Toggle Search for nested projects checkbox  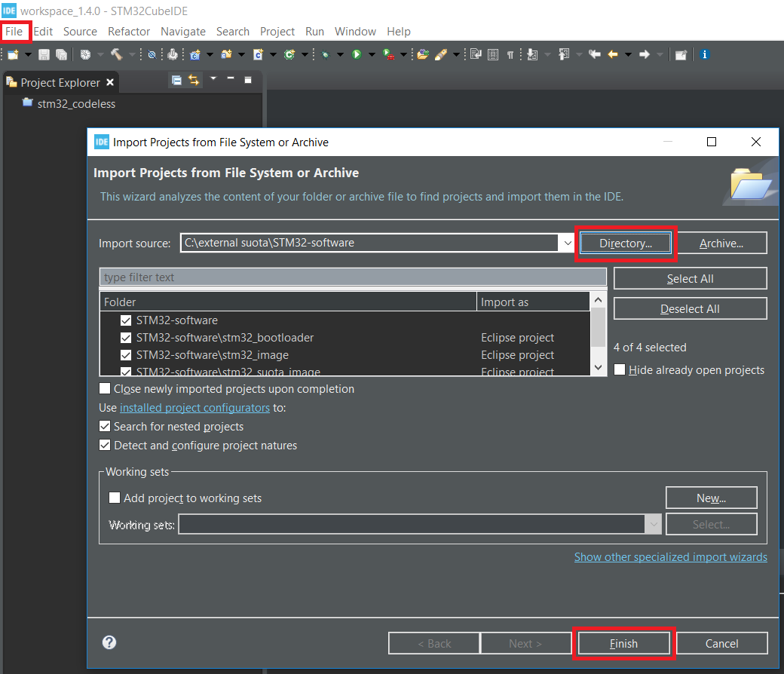pos(105,427)
